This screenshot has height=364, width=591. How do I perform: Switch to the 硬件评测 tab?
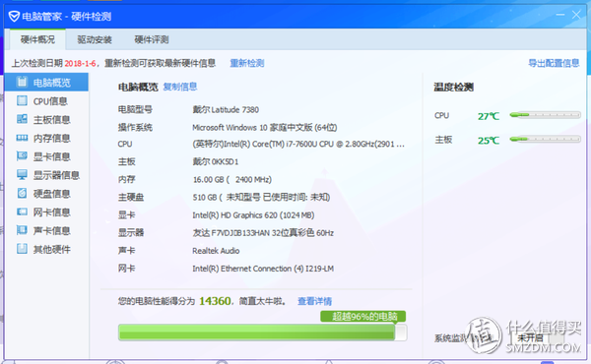tap(152, 39)
